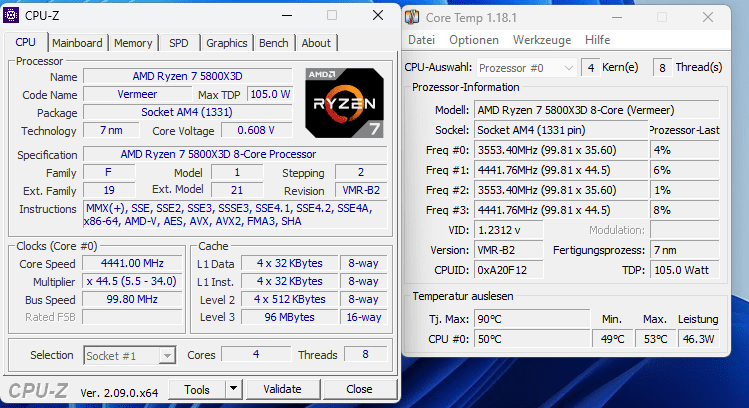
Task: Click the Core Voltage value 0.608 V
Action: (257, 130)
